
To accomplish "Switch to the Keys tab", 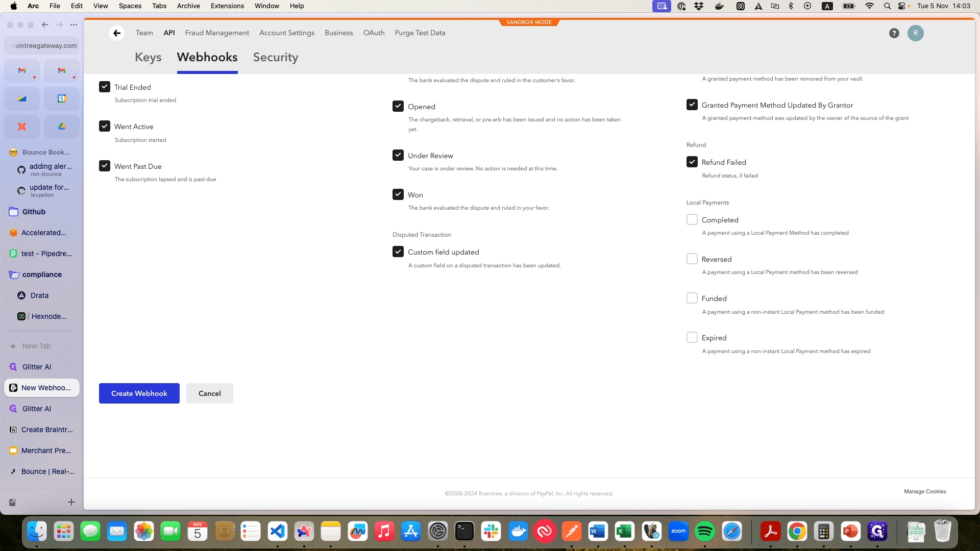I will click(148, 57).
